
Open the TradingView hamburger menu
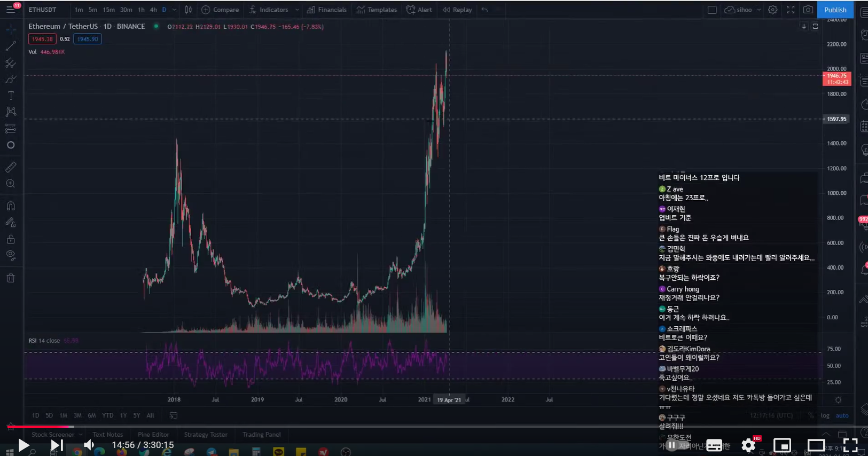coord(11,10)
